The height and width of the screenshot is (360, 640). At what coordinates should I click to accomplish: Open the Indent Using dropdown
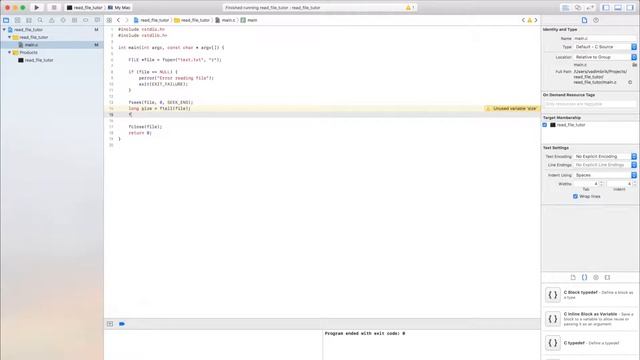pyautogui.click(x=605, y=175)
